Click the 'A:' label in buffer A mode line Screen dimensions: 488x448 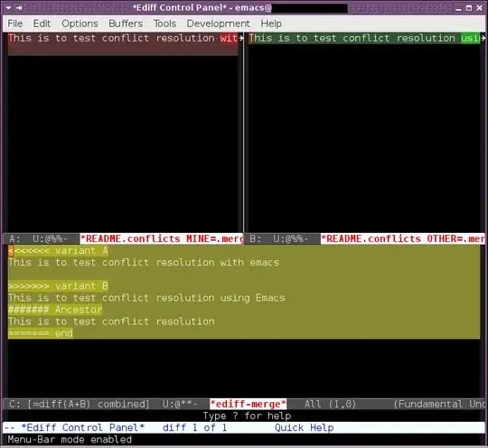pyautogui.click(x=14, y=239)
